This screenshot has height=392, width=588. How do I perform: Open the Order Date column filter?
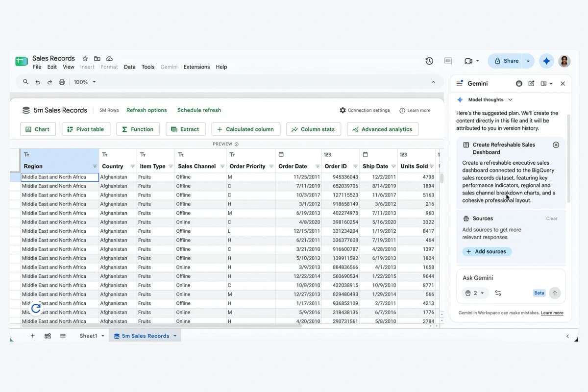(318, 167)
